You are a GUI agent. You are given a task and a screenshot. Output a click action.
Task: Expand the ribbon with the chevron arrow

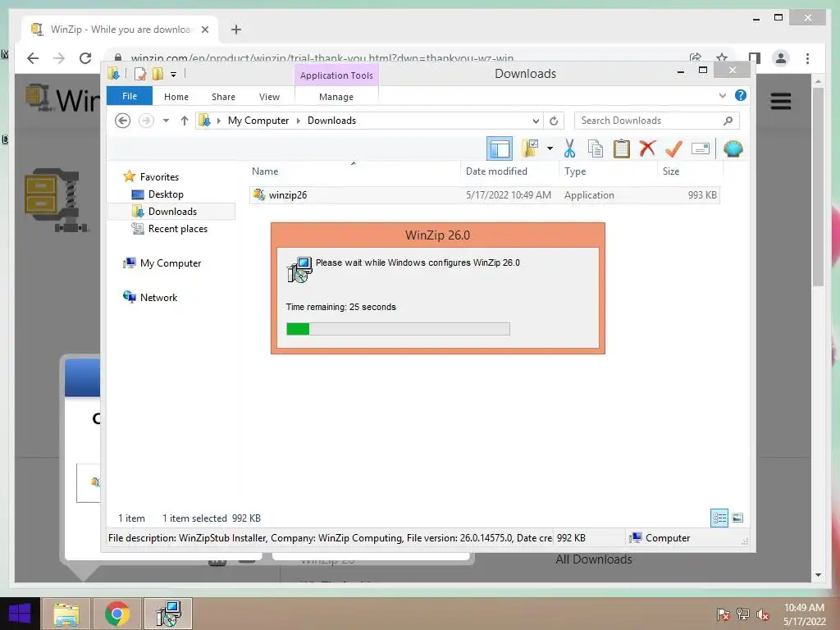click(722, 95)
